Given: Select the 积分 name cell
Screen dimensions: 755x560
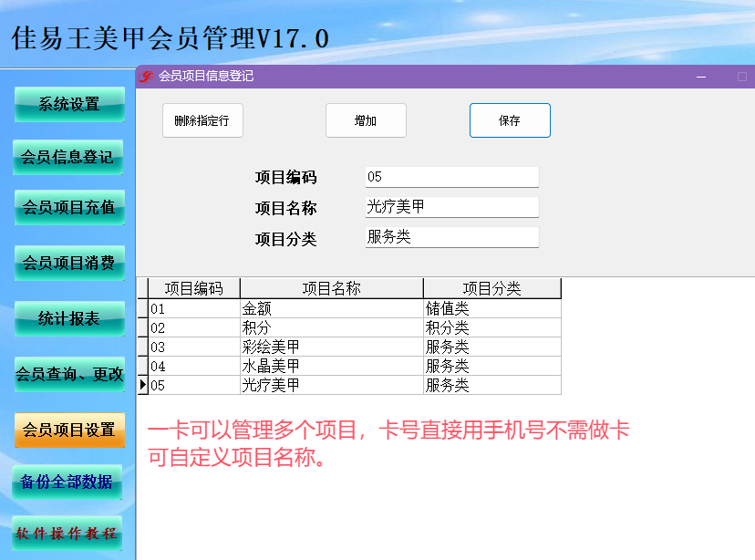Looking at the screenshot, I should [332, 328].
